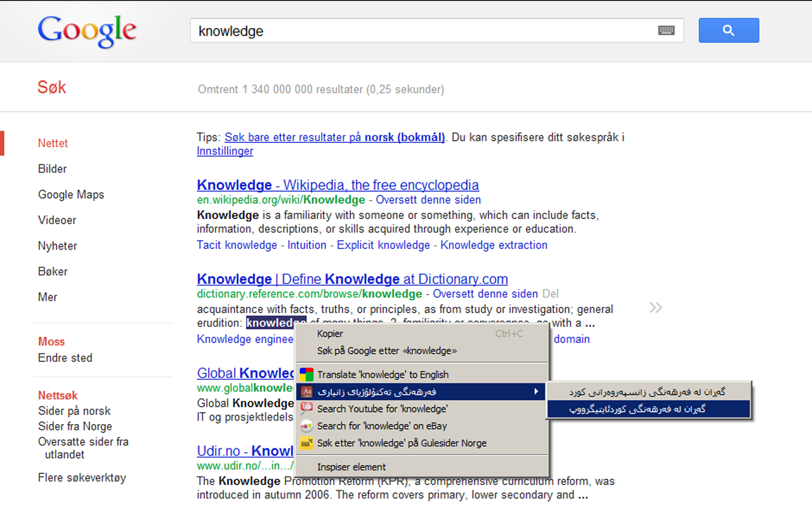Expand Flere søkeverktøy
Viewport: 812px width, 508px height.
click(82, 478)
